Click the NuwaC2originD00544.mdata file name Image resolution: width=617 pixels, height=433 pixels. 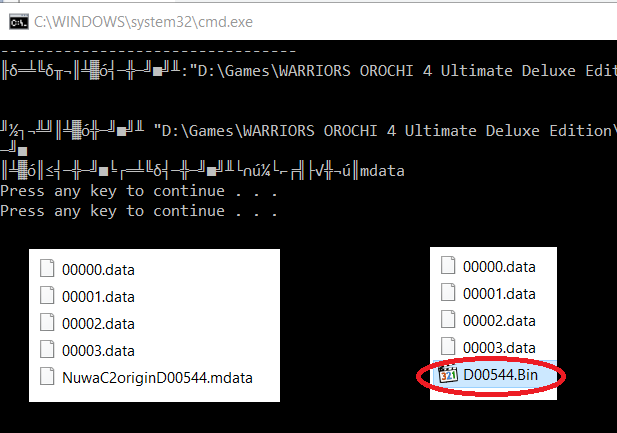[157, 378]
